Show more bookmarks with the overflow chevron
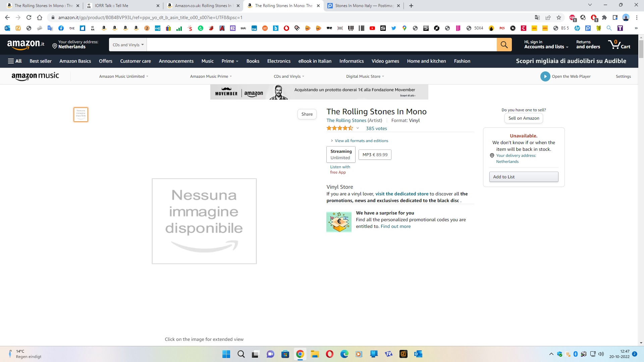This screenshot has width=644, height=362. [636, 28]
